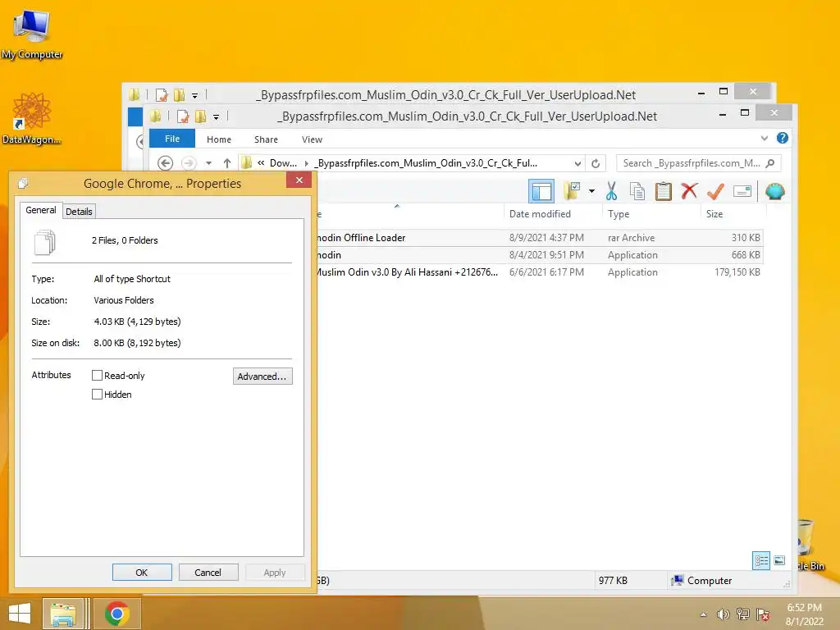Open address bar history dropdown chevron

coord(577,163)
